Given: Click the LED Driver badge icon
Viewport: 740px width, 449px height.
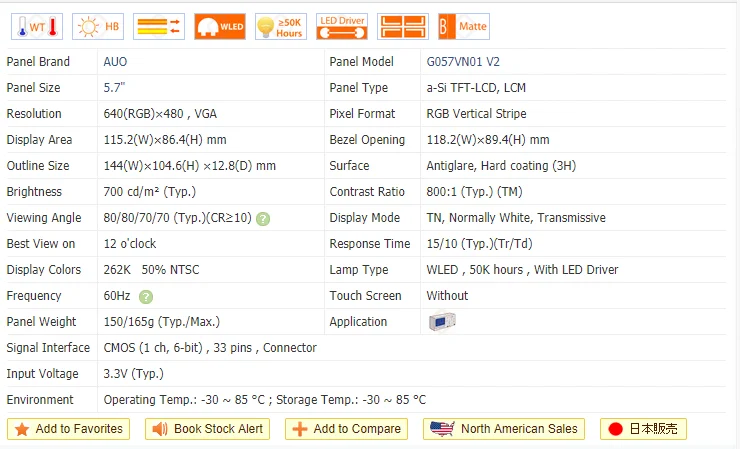Looking at the screenshot, I should tap(342, 26).
